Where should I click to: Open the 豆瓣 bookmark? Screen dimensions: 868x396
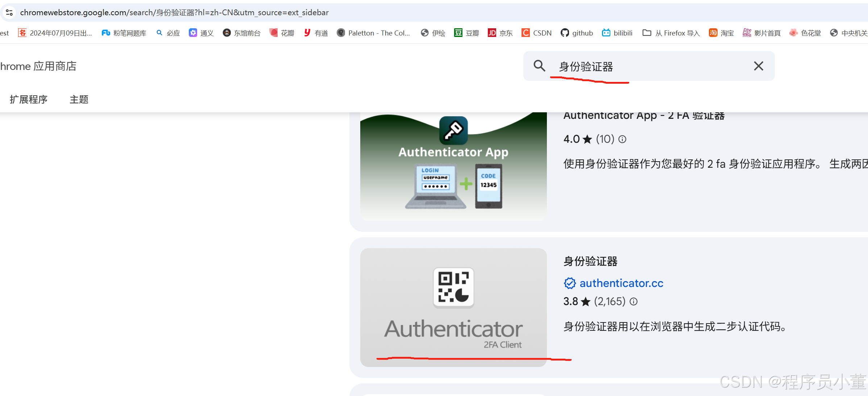click(466, 33)
